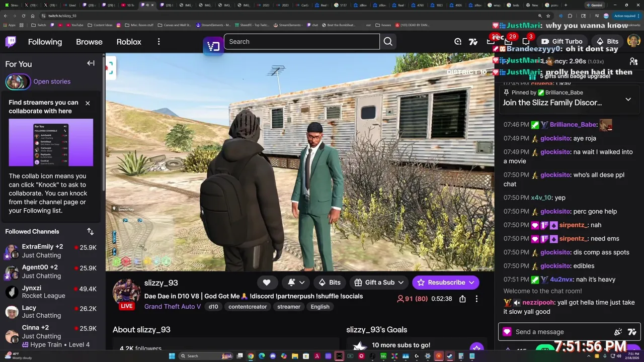The height and width of the screenshot is (362, 644).
Task: Collapse the For You sidebar
Action: [91, 63]
